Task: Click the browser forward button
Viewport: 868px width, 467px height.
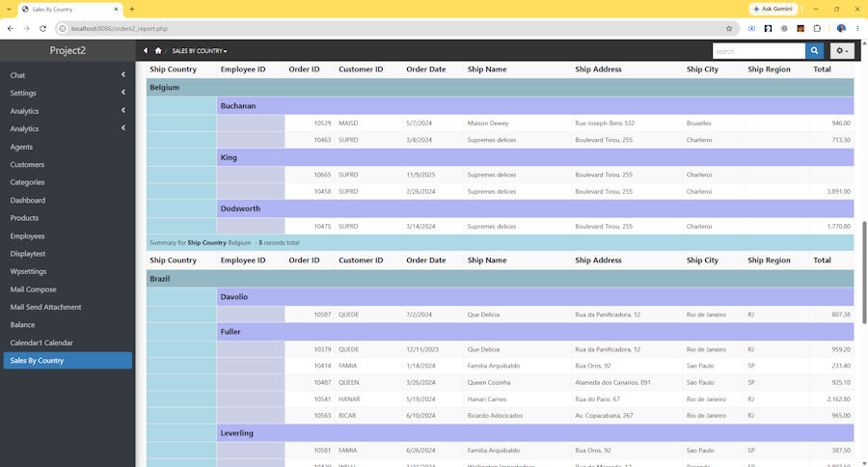Action: 27,28
